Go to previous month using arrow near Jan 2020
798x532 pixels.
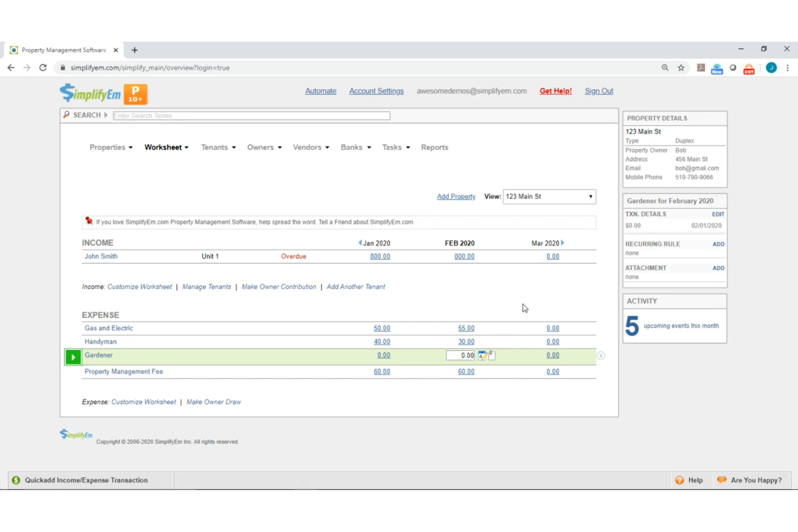tap(360, 243)
